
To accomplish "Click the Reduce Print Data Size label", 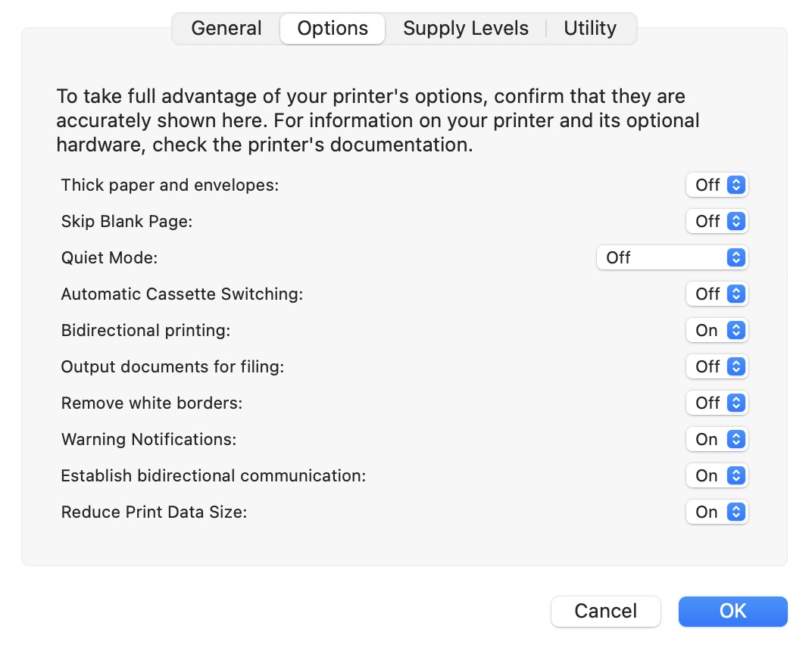I will 154,512.
